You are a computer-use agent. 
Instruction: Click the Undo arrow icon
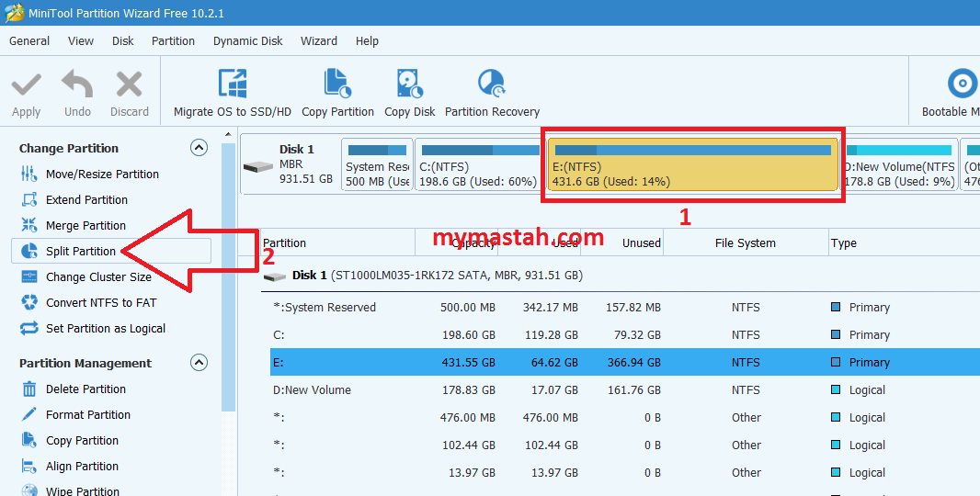[x=77, y=85]
